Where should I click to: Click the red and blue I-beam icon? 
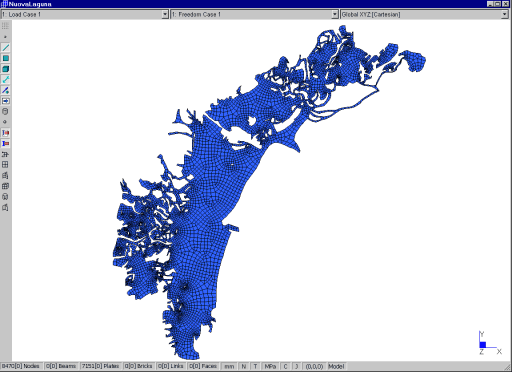6,133
